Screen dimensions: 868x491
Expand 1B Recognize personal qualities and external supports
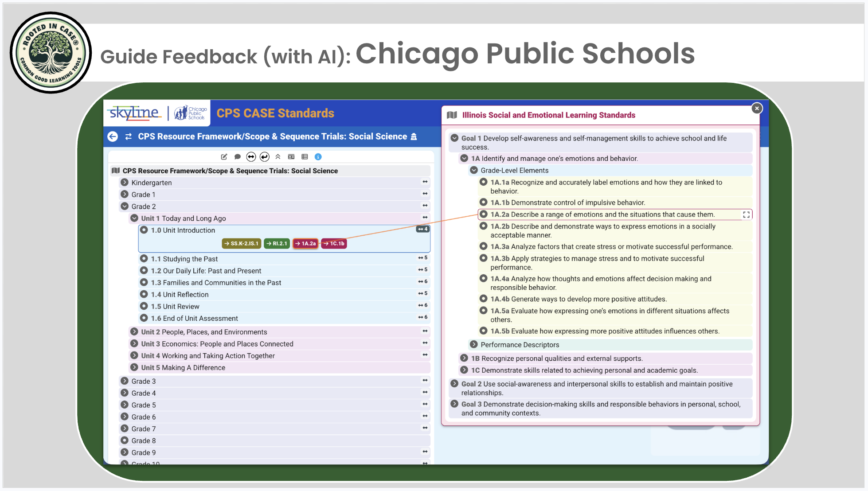pyautogui.click(x=464, y=358)
